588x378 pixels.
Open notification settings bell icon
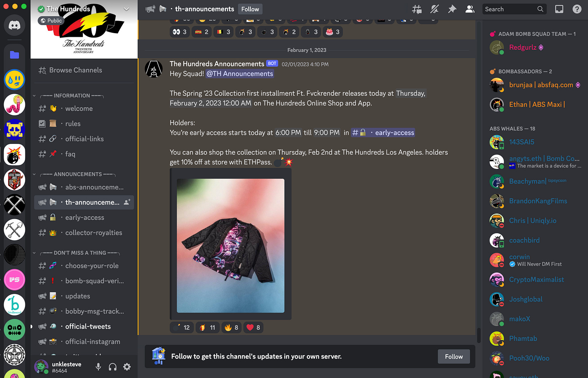pyautogui.click(x=435, y=9)
